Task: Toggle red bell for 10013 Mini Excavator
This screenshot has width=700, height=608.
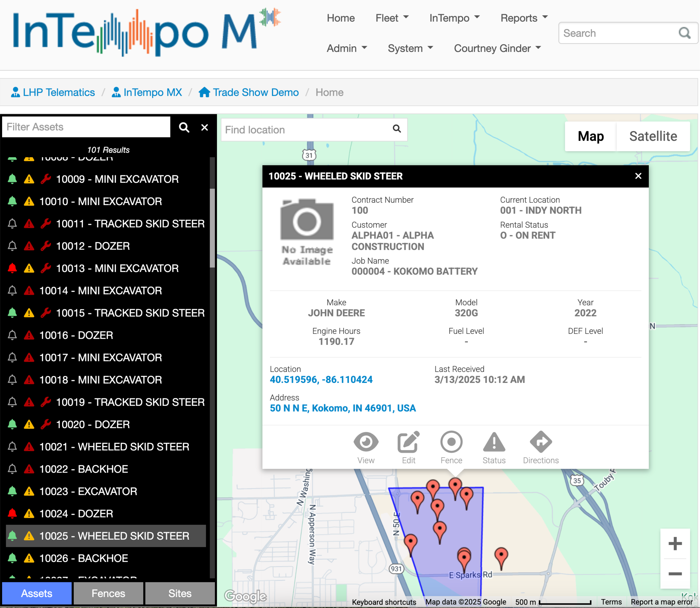Action: (12, 268)
